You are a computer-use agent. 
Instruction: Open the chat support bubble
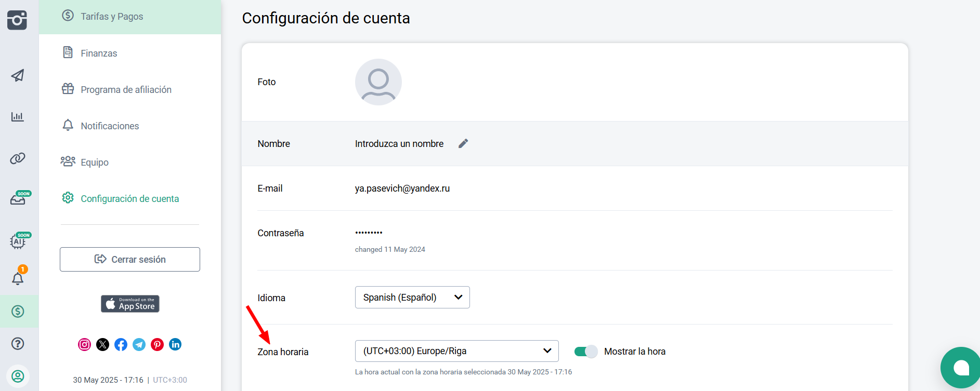(x=960, y=368)
